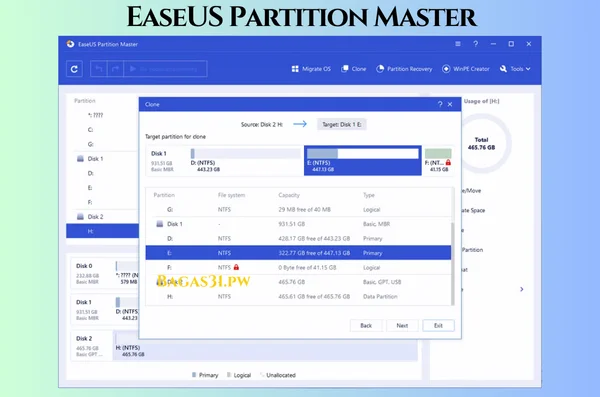
Task: Click Capacity column header
Action: click(289, 195)
